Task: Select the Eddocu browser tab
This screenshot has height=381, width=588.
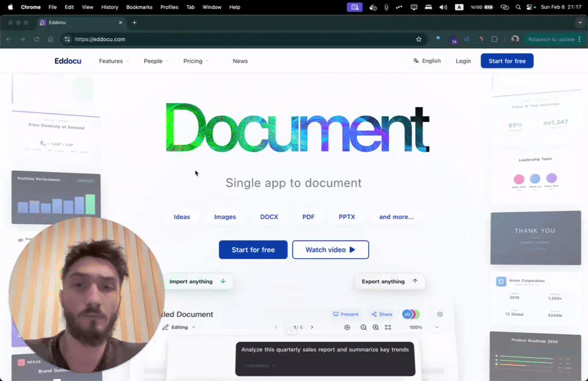Action: coord(81,22)
